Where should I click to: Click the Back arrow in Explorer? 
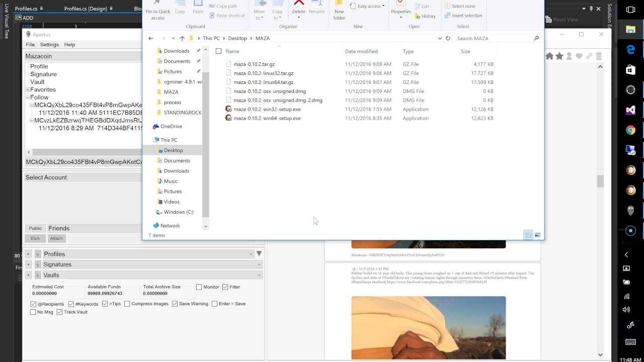pos(150,38)
